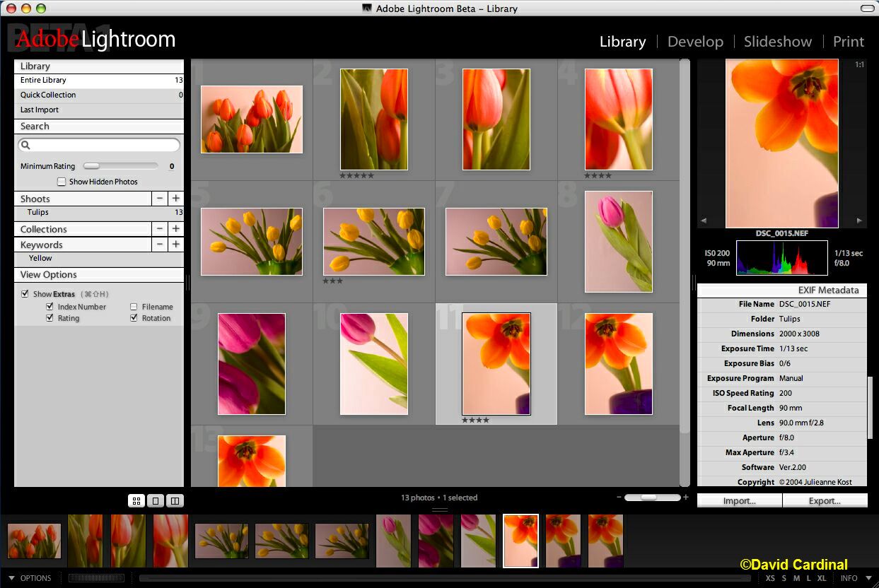Viewport: 879px width, 588px height.
Task: Click the toolbar pill button in the title bar
Action: point(866,8)
